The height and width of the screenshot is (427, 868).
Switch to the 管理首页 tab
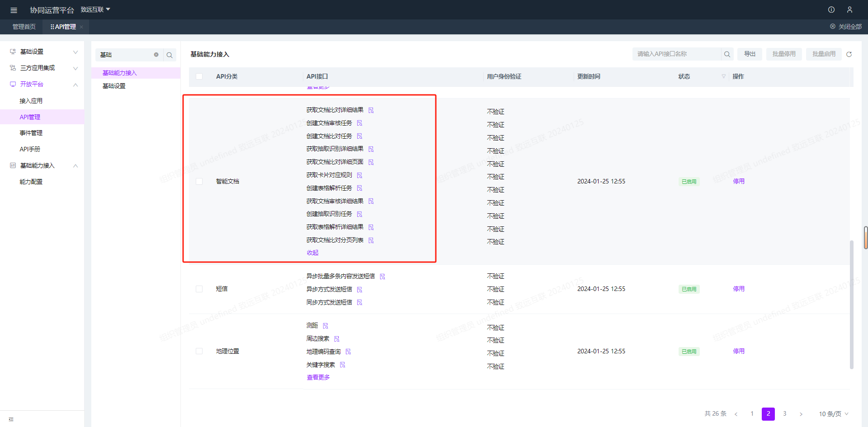[24, 27]
